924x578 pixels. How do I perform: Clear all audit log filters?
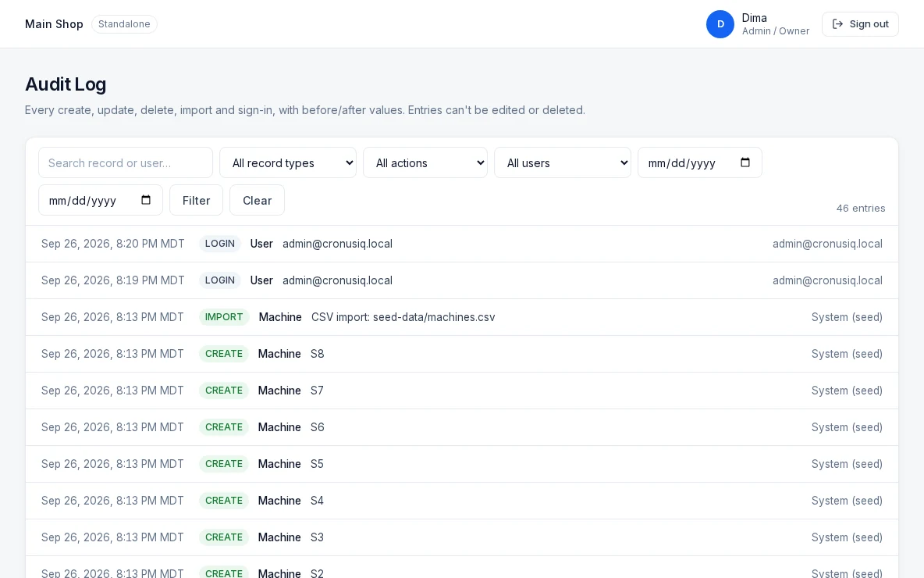point(257,200)
